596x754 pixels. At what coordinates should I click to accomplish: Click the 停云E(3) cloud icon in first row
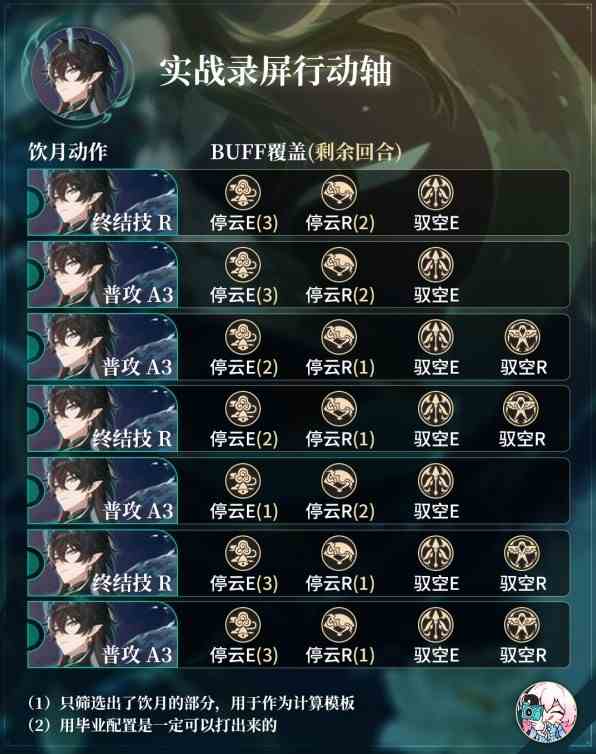coord(243,192)
